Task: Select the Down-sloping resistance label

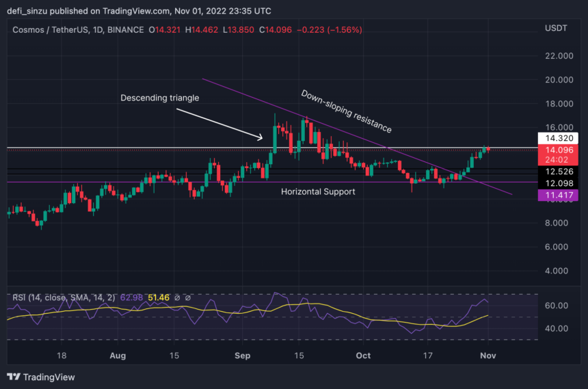Action: (x=347, y=111)
